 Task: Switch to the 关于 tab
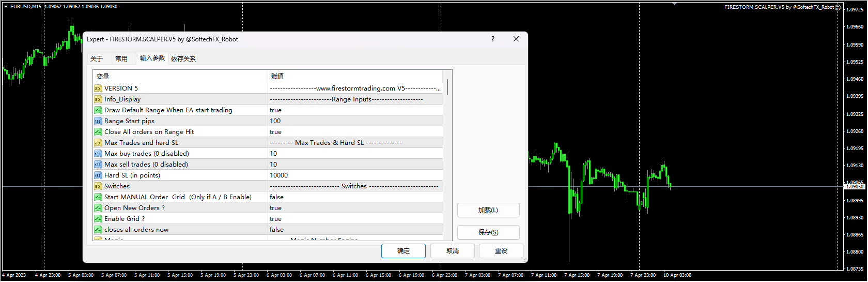[97, 59]
